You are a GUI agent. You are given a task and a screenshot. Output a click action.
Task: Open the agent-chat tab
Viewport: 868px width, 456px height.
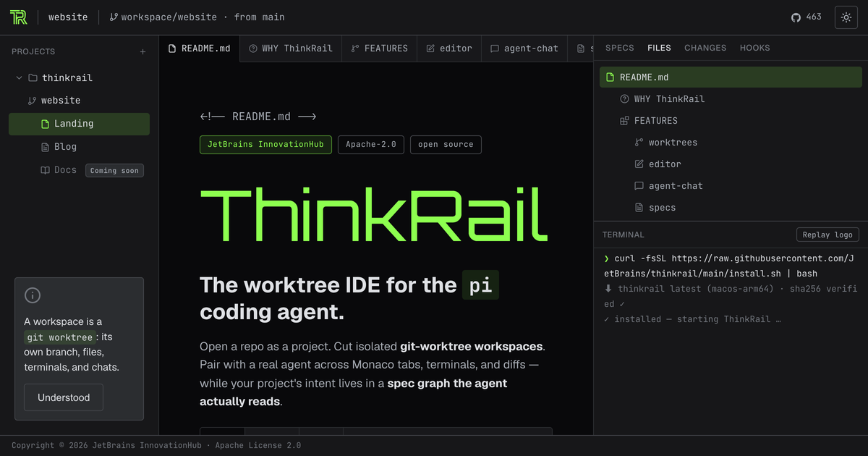pos(524,48)
